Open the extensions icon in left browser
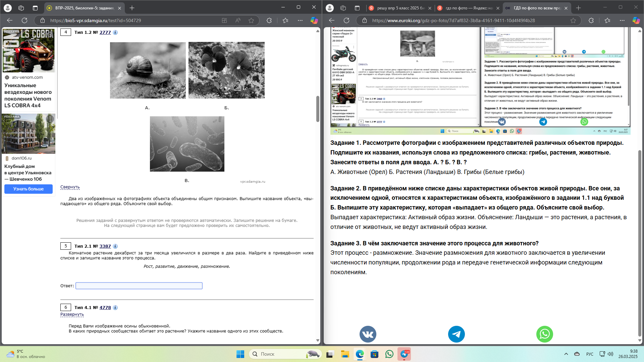Image resolution: width=644 pixels, height=362 pixels. pyautogui.click(x=269, y=20)
